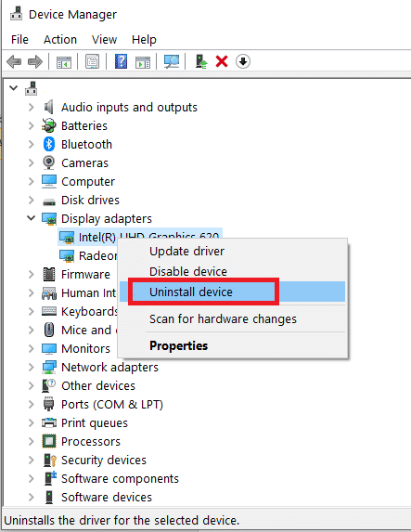
Task: Click the Processors chip icon
Action: [x=49, y=441]
